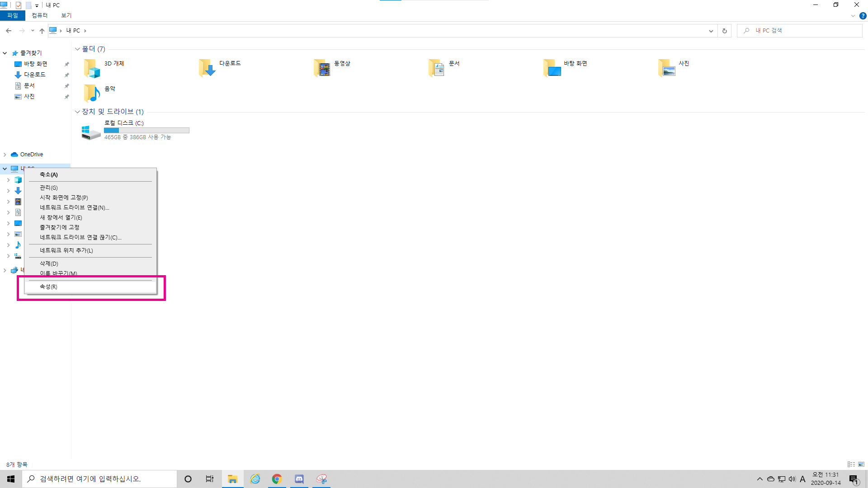This screenshot has height=488, width=868.
Task: Show hidden system tray icons
Action: coord(759,479)
